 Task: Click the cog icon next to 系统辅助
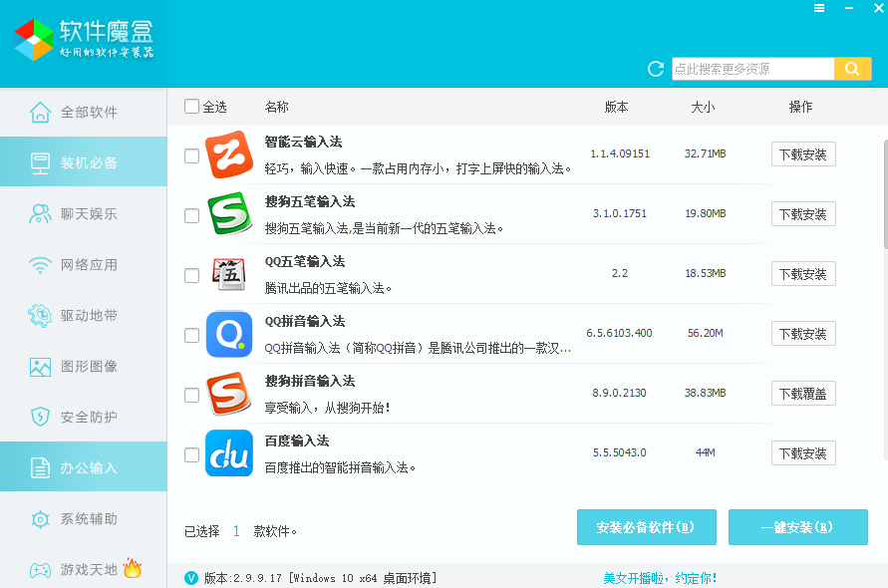point(40,519)
